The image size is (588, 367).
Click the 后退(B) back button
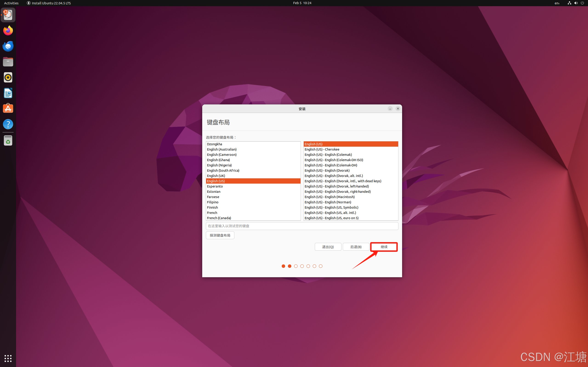coord(356,247)
